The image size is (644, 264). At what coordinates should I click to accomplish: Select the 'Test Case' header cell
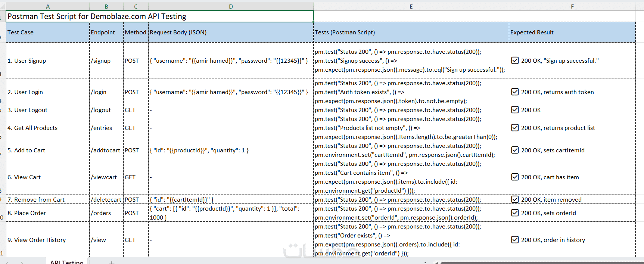[48, 32]
